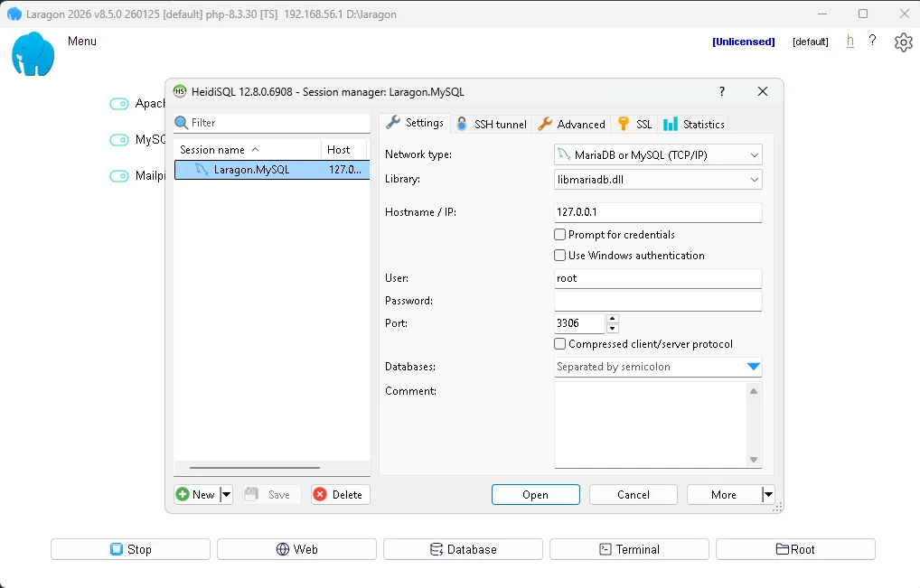Click the red Delete session button

340,494
